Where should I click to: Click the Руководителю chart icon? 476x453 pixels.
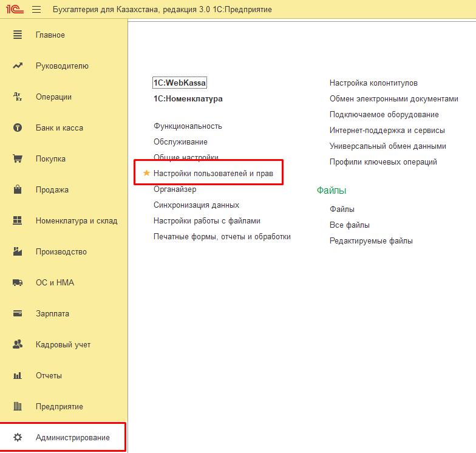click(x=18, y=66)
